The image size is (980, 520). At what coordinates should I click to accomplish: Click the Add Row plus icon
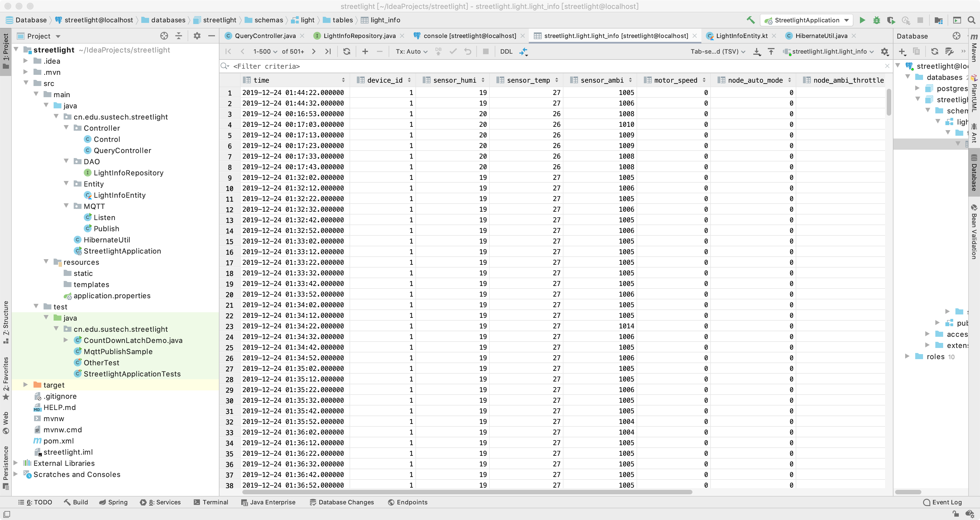[x=365, y=51]
